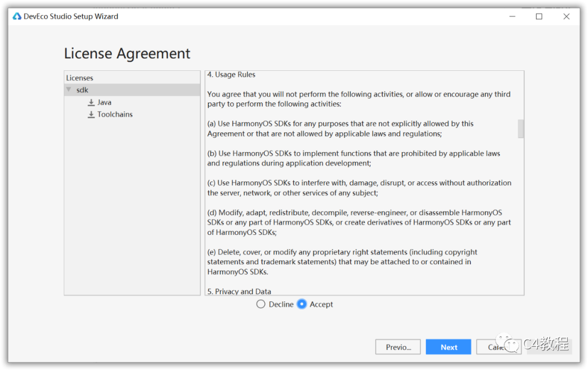Click the '4. Usage Rules' heading
The width and height of the screenshot is (588, 370).
(x=231, y=75)
